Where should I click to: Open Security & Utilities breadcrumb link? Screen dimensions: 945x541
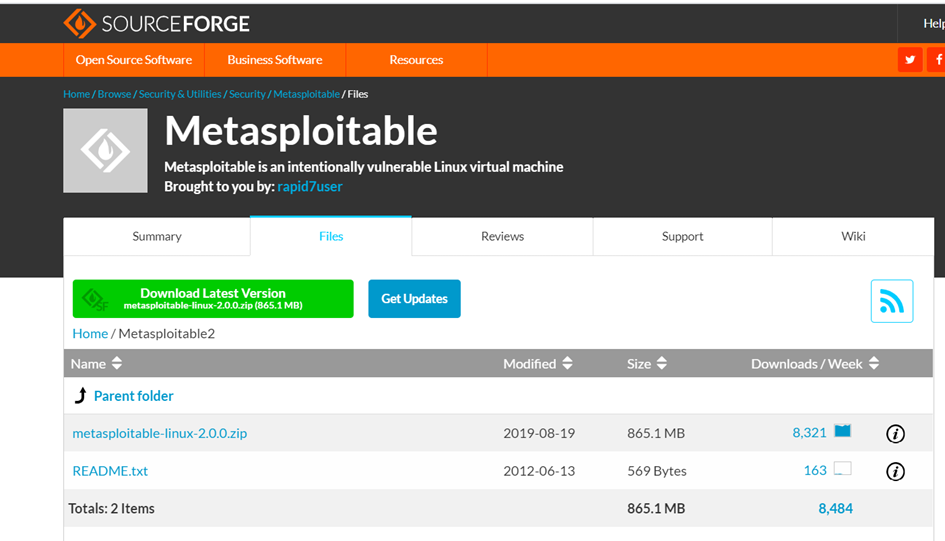180,94
